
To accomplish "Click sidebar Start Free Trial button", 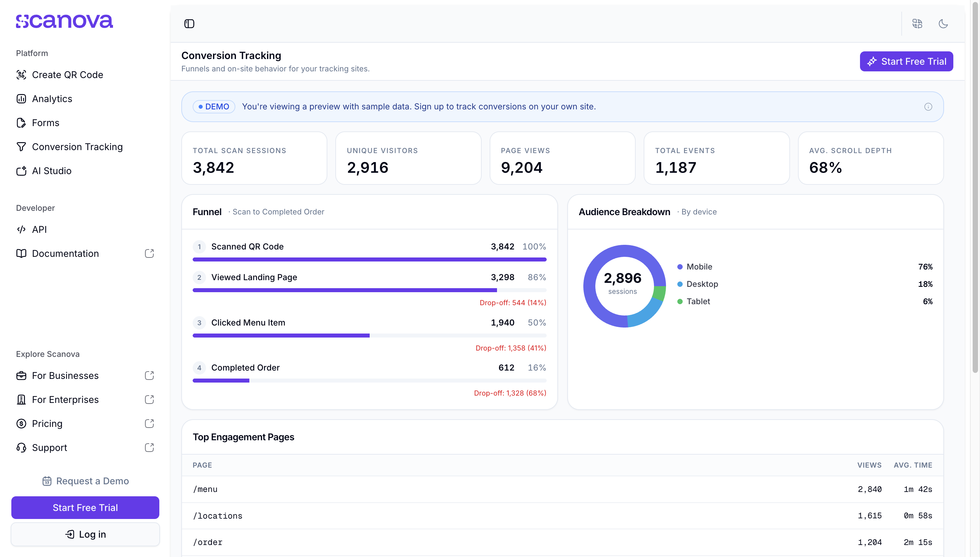I will tap(85, 508).
